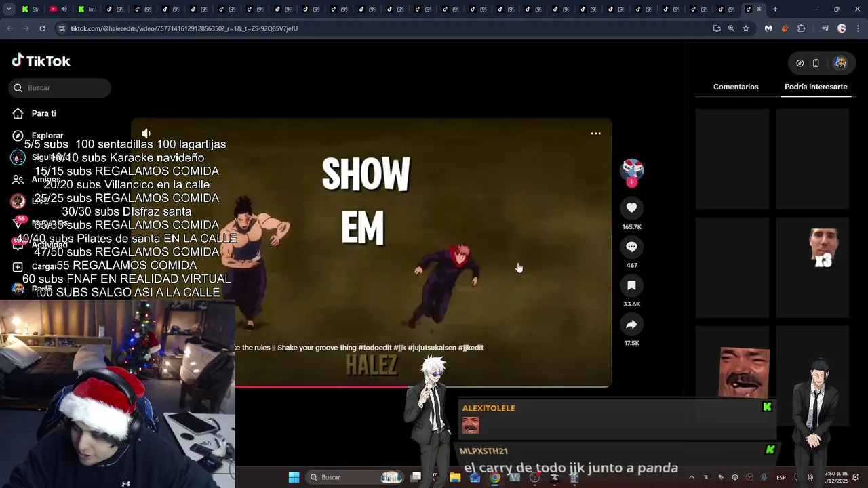Open a new browser tab

point(775,9)
